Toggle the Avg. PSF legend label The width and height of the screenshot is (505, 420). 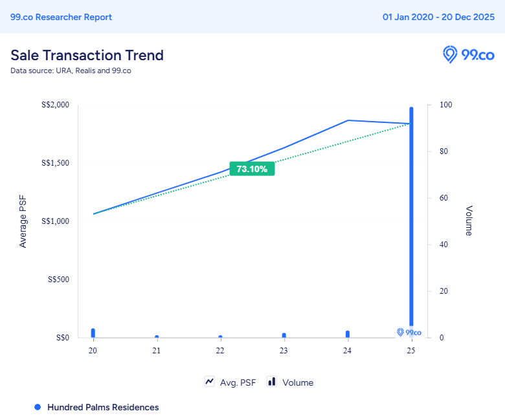point(238,382)
